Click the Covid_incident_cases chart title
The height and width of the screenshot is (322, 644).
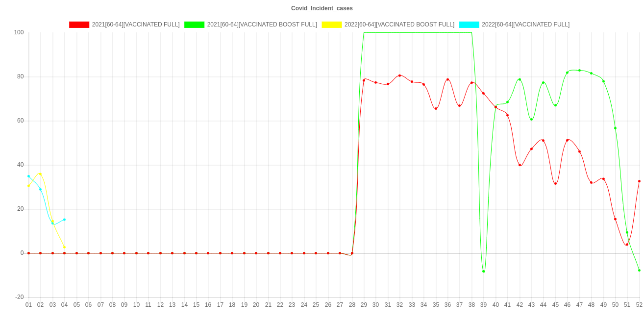click(x=322, y=8)
